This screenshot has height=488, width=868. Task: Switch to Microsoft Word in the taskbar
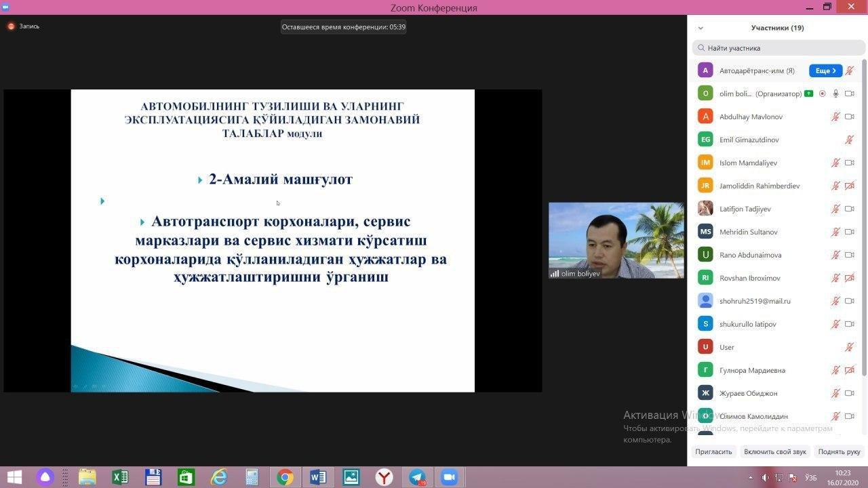click(x=318, y=477)
